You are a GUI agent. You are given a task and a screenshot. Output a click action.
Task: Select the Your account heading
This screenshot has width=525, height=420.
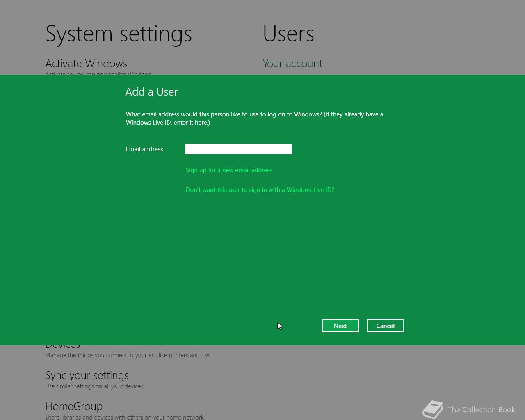[x=292, y=64]
